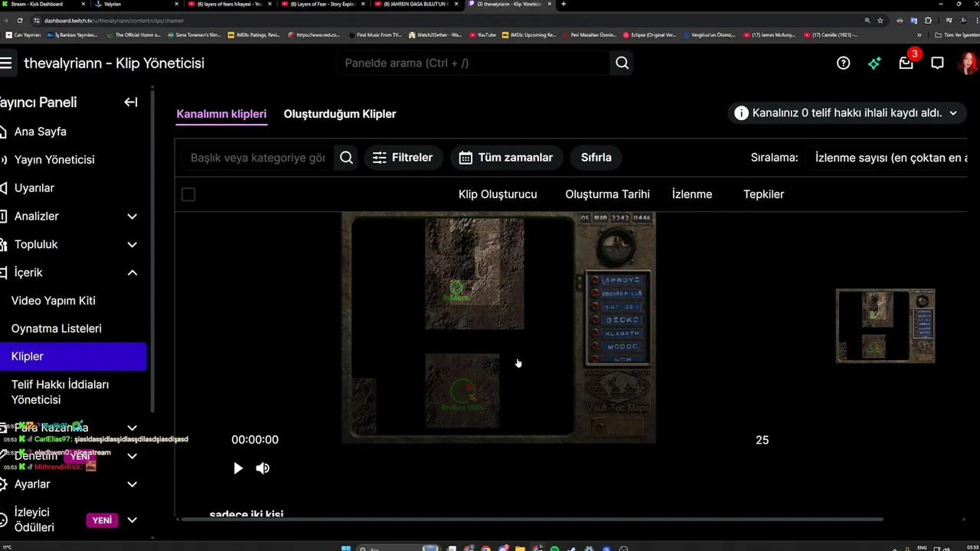
Task: Click the Ayarlar gear icon
Action: coord(3,484)
